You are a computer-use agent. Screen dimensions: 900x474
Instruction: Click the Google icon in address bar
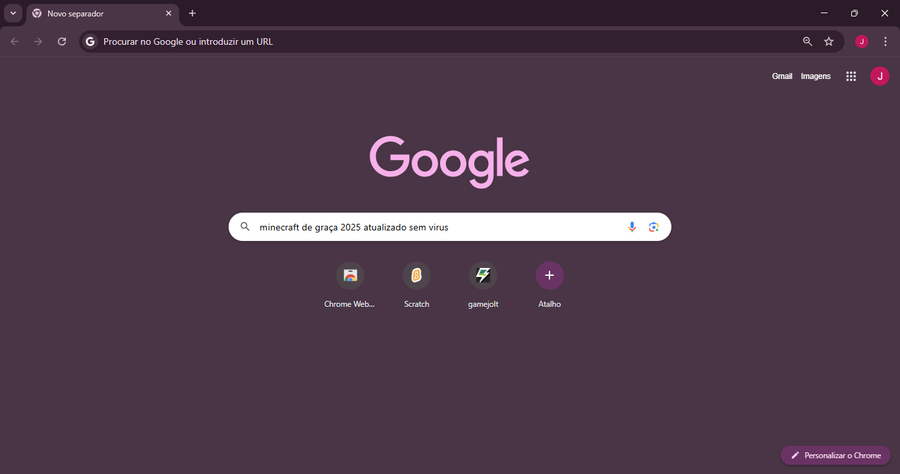pyautogui.click(x=90, y=41)
